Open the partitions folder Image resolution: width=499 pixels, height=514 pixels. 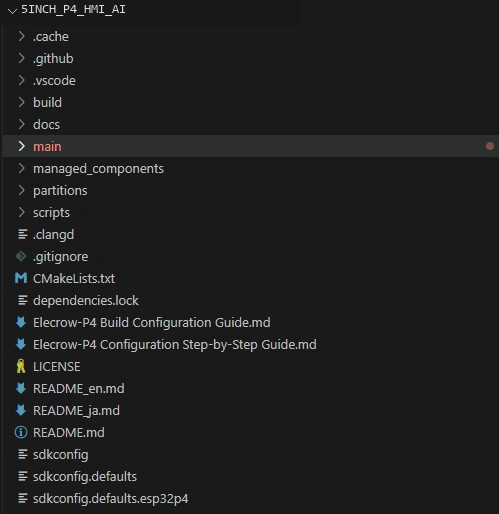click(60, 191)
